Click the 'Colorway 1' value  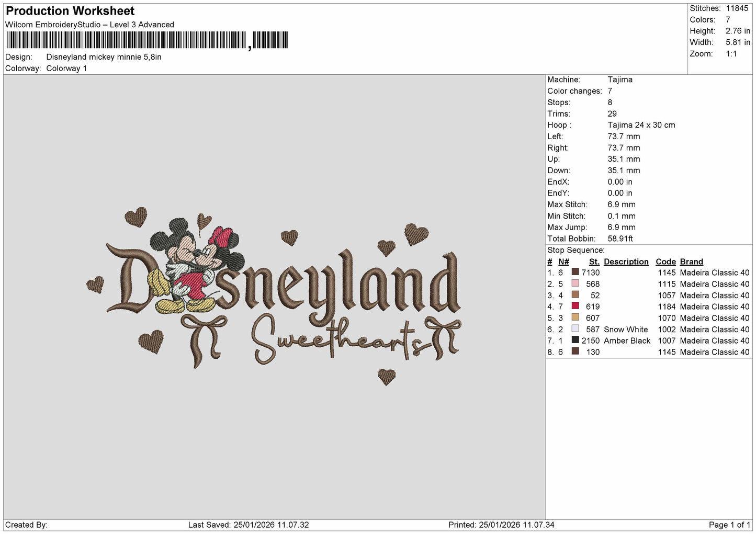66,69
